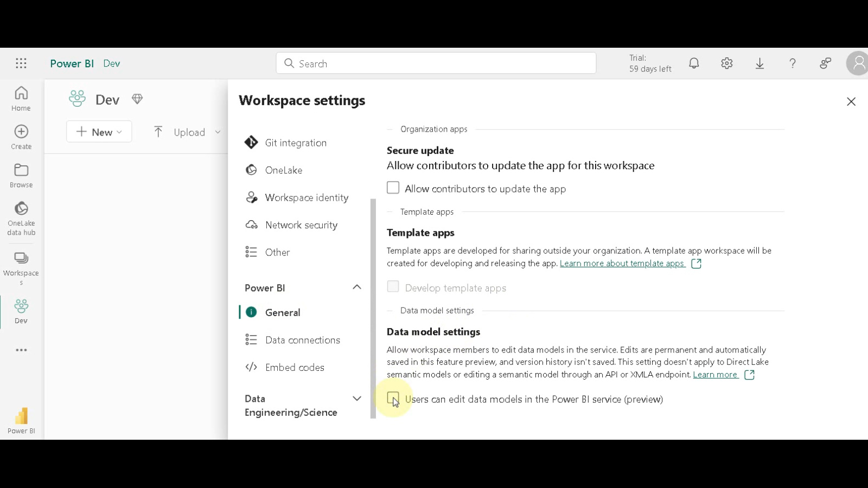This screenshot has height=488, width=868.
Task: Open the Home page from the sidebar
Action: pos(21,98)
